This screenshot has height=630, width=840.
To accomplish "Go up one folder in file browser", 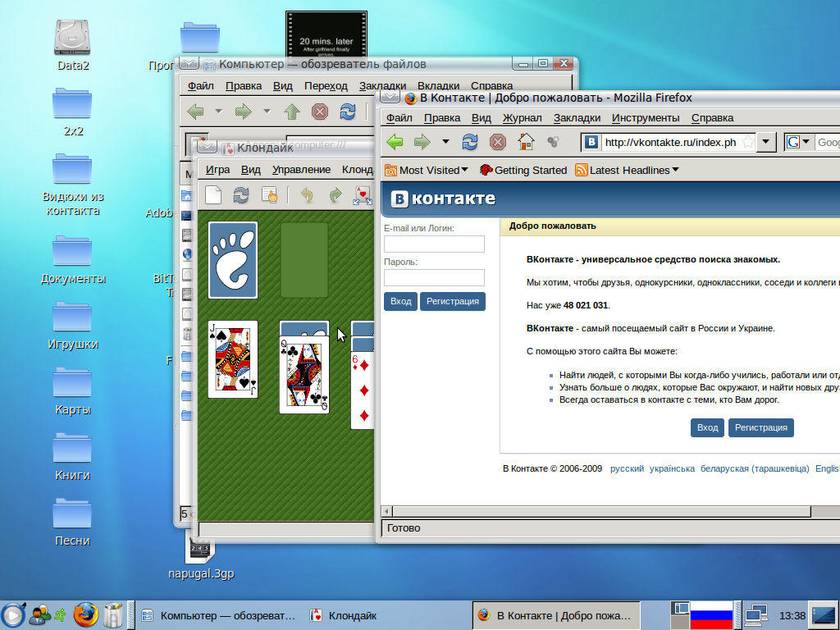I will pyautogui.click(x=292, y=112).
